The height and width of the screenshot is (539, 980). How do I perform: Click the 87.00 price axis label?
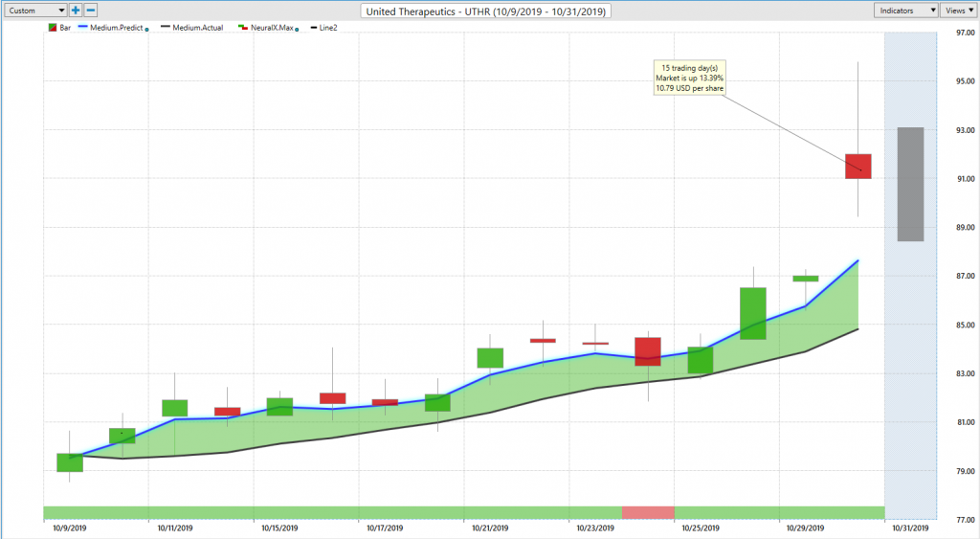(966, 276)
